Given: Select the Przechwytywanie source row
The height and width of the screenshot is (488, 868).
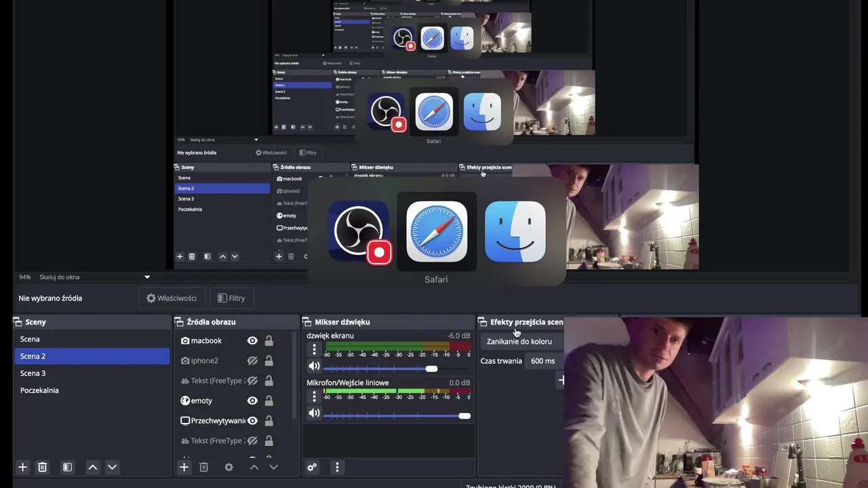Looking at the screenshot, I should point(234,421).
